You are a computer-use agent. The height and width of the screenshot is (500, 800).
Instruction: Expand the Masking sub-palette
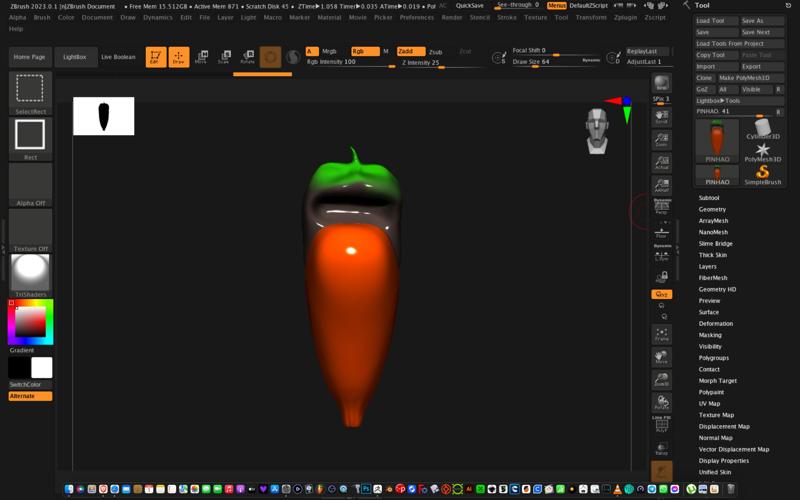click(x=710, y=335)
